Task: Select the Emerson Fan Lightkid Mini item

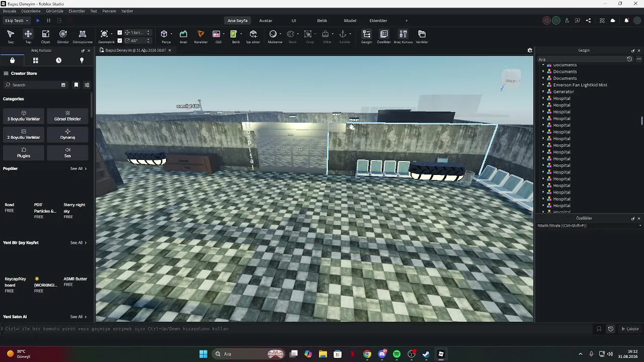Action: pyautogui.click(x=580, y=85)
